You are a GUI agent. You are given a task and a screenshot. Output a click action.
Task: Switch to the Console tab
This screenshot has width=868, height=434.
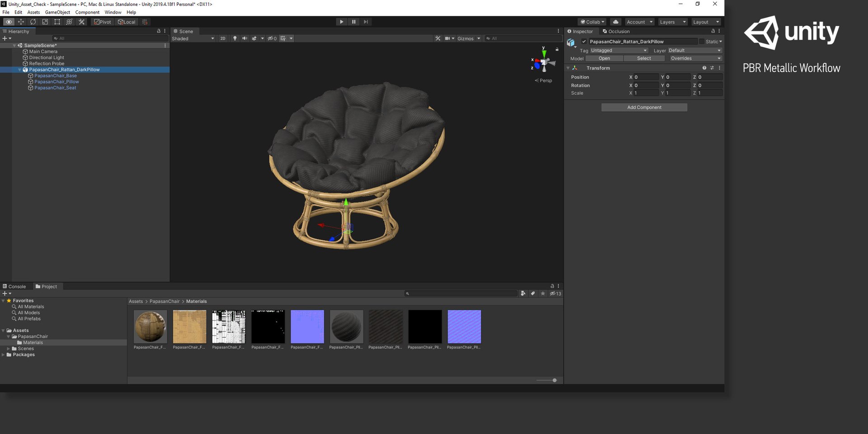(x=14, y=287)
